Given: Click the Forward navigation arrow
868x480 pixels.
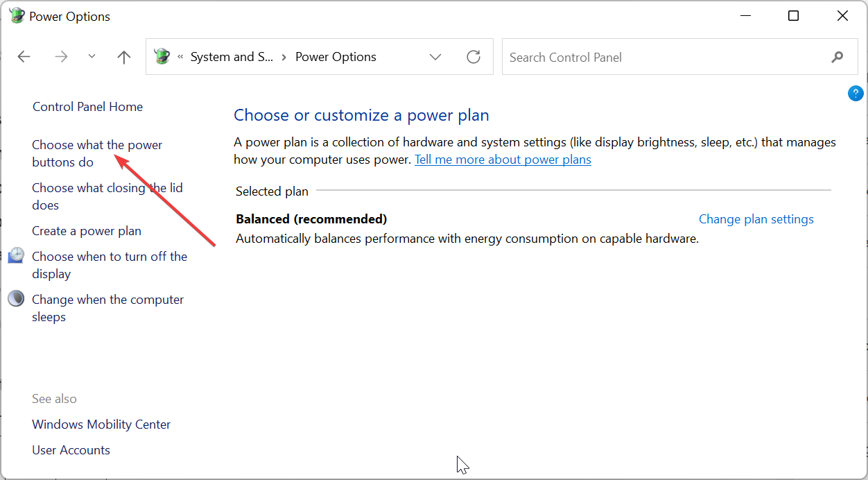Looking at the screenshot, I should pos(62,57).
